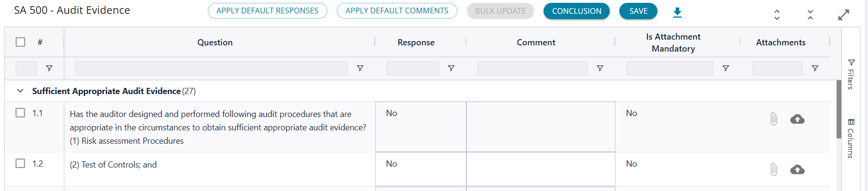The height and width of the screenshot is (191, 868).
Task: Open the Question column filter icon
Action: (360, 68)
